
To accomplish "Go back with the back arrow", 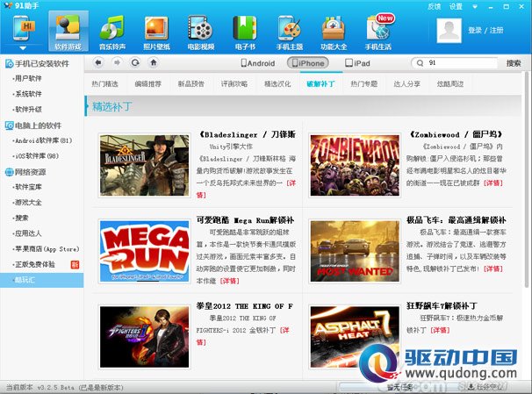I will [x=98, y=62].
